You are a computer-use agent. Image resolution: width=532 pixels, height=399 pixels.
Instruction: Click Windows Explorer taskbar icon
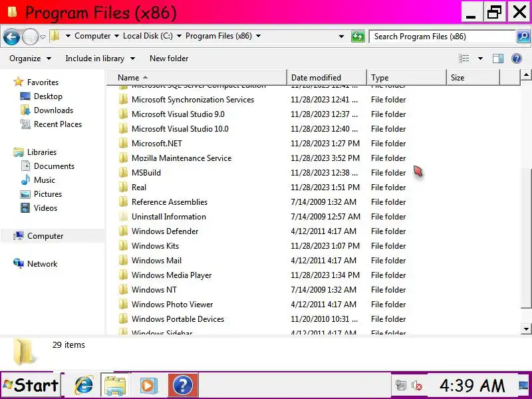[115, 385]
